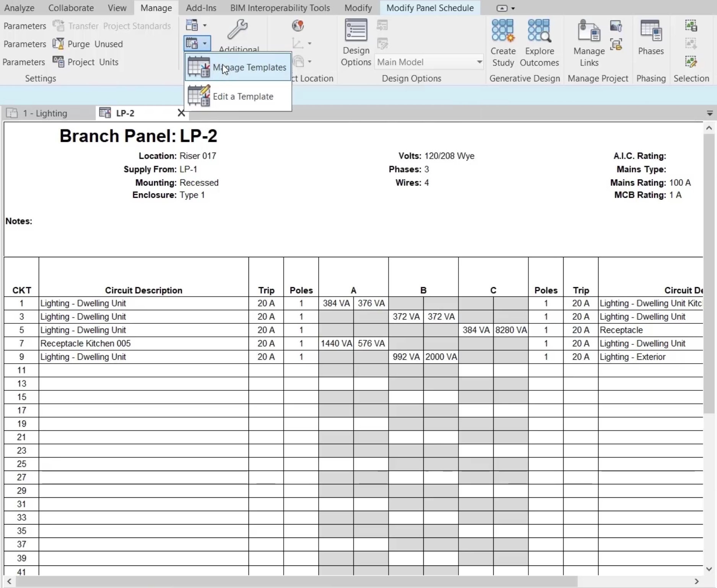717x588 pixels.
Task: Expand the panel schedule templates dropdown arrow
Action: click(204, 43)
